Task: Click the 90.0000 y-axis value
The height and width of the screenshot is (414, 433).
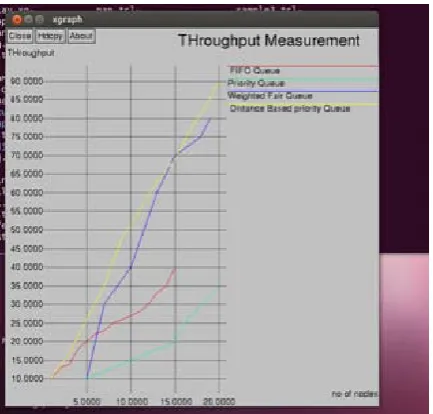Action: pyautogui.click(x=27, y=81)
